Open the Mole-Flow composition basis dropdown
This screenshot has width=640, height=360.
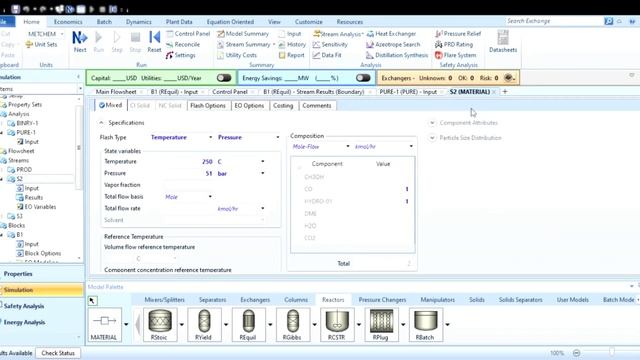pyautogui.click(x=321, y=147)
